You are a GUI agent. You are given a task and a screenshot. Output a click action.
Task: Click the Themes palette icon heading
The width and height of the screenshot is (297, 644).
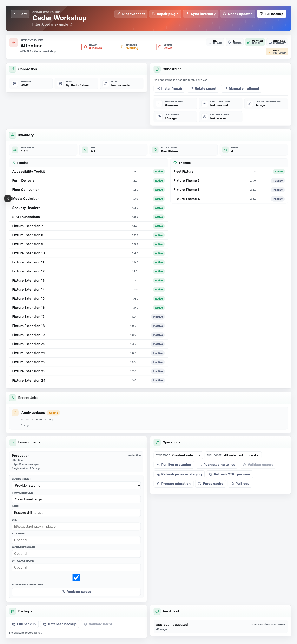pos(175,163)
